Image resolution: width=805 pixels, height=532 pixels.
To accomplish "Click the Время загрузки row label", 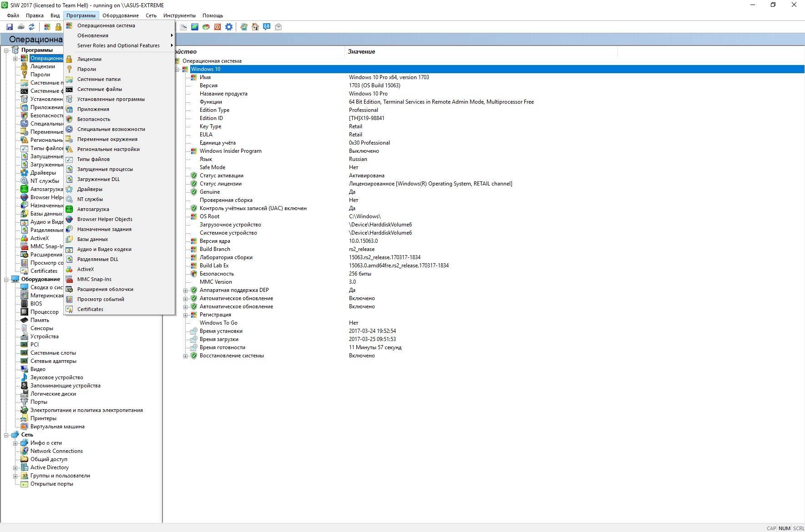I will (219, 339).
